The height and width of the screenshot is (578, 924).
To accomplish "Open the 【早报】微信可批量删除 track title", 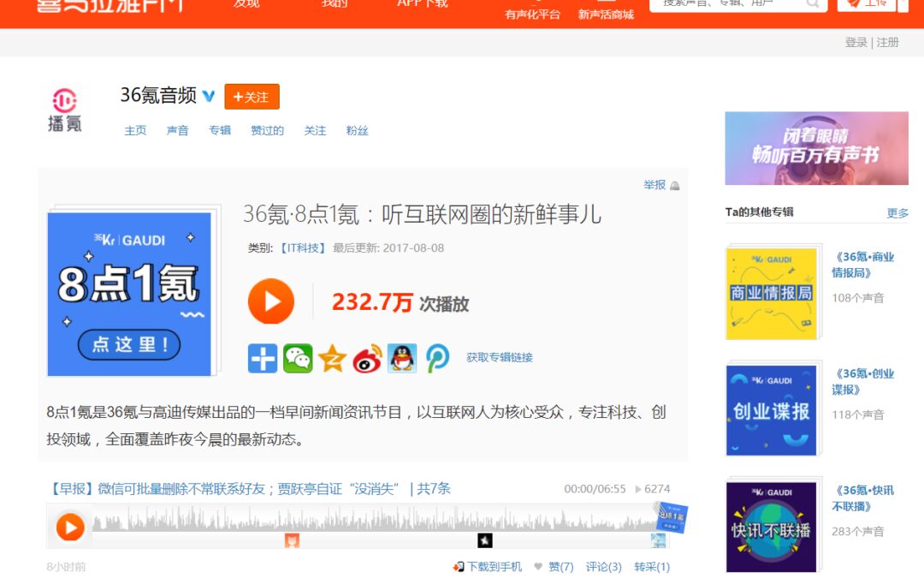I will coord(248,489).
